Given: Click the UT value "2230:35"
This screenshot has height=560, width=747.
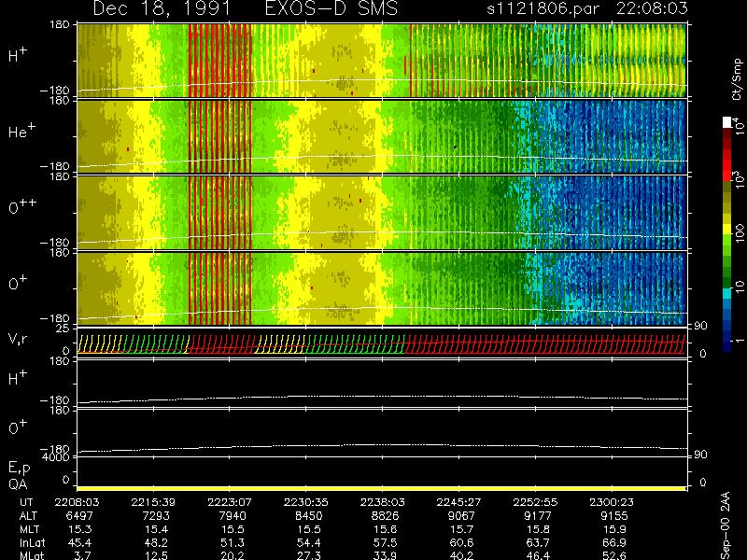Looking at the screenshot, I should pyautogui.click(x=306, y=502).
